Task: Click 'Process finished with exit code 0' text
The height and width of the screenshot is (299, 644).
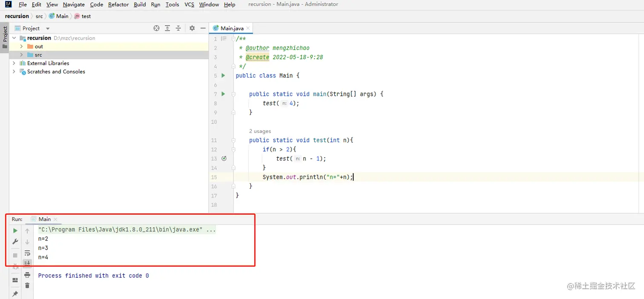Action: [x=94, y=276]
